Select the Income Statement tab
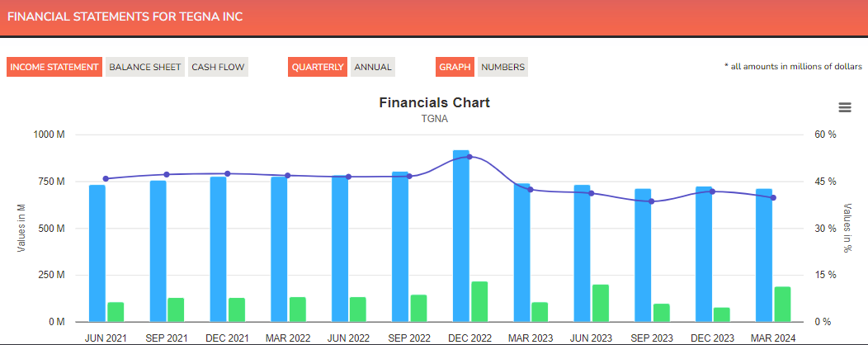The image size is (868, 345). pos(54,67)
